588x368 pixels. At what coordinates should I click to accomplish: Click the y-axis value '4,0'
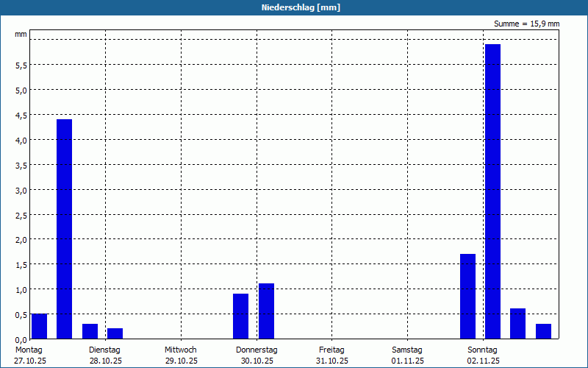[21, 141]
